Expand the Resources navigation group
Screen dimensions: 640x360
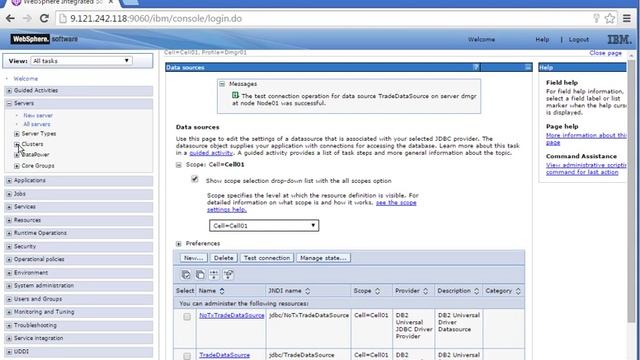[9, 220]
